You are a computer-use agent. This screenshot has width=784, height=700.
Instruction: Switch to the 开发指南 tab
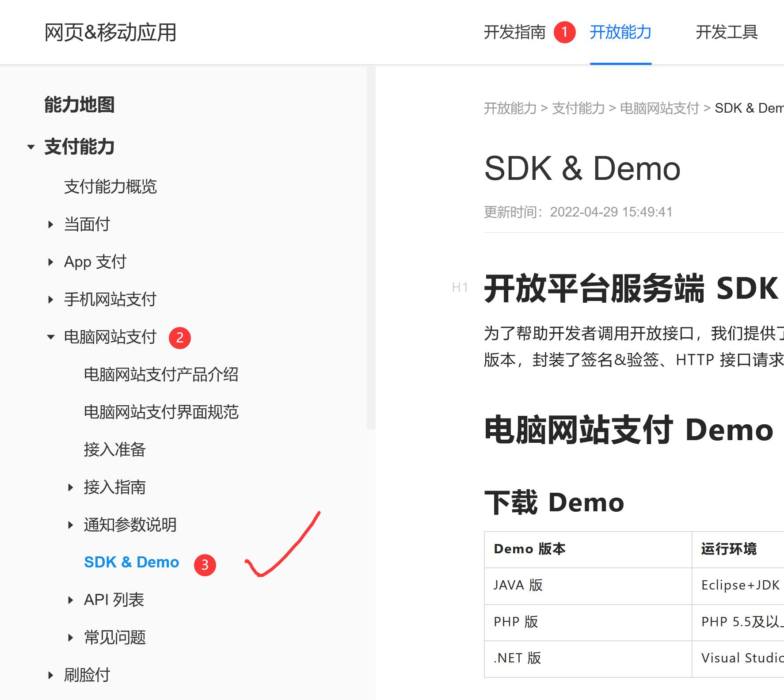click(514, 32)
